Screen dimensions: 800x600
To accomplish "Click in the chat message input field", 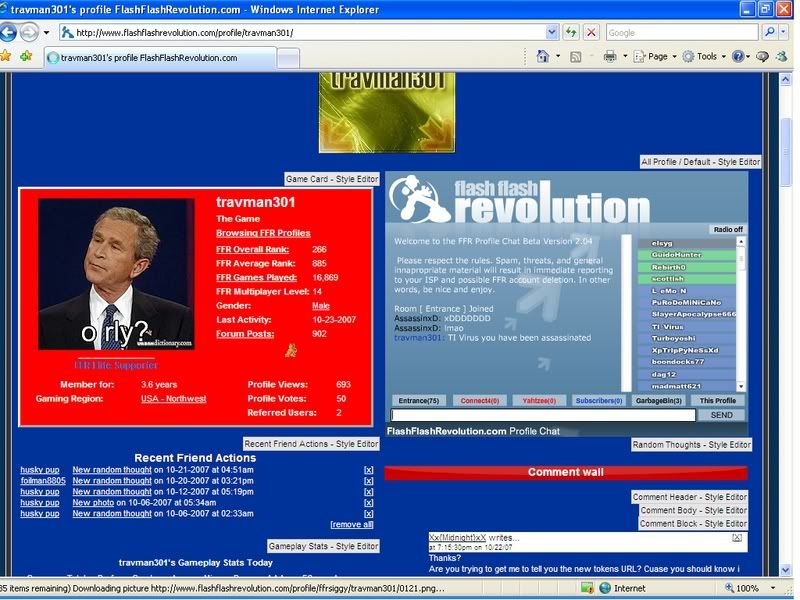I will click(542, 415).
